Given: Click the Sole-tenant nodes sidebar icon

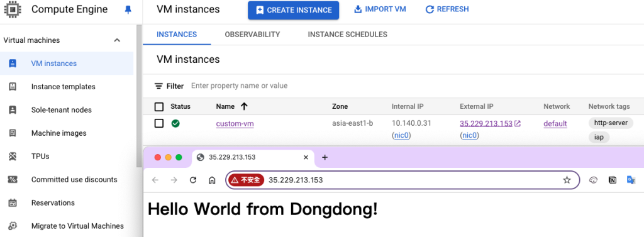Looking at the screenshot, I should pyautogui.click(x=13, y=109).
